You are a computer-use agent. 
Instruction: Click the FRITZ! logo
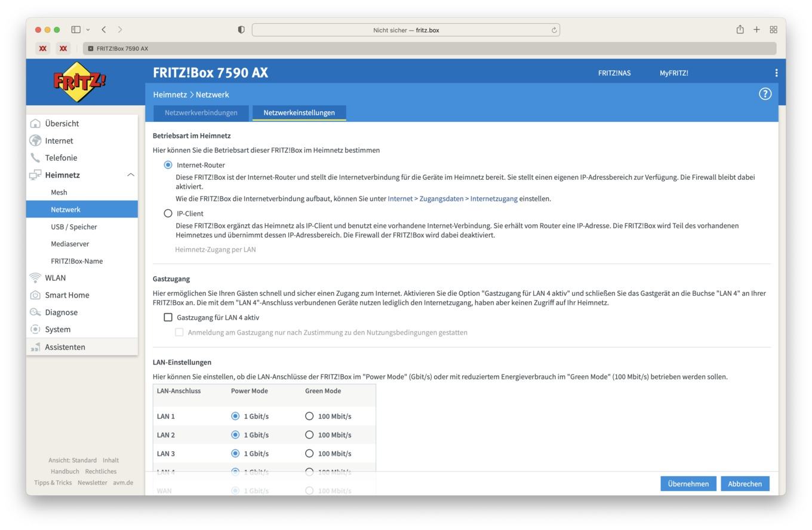pos(79,82)
